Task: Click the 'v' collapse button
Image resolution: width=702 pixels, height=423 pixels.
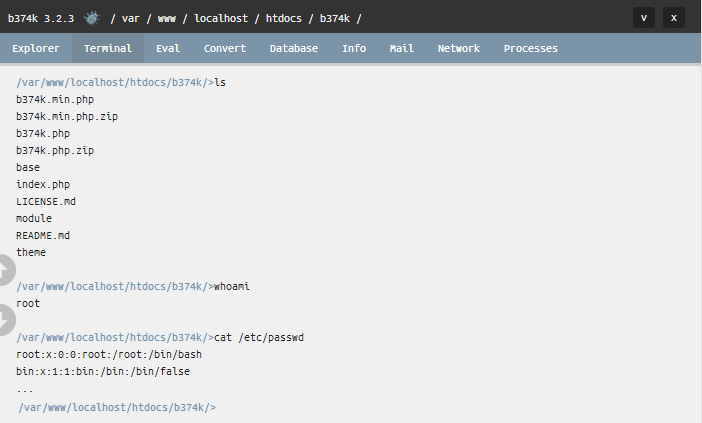Action: (644, 18)
